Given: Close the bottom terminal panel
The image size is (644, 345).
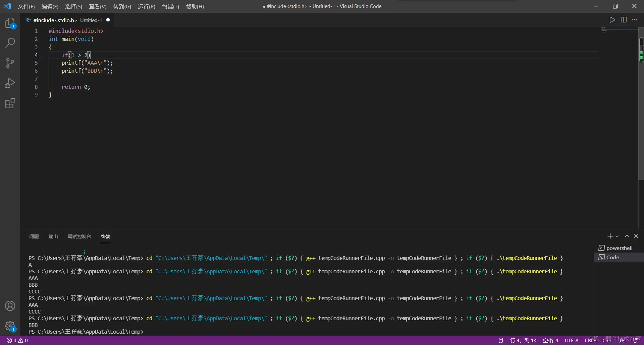Looking at the screenshot, I should 636,236.
